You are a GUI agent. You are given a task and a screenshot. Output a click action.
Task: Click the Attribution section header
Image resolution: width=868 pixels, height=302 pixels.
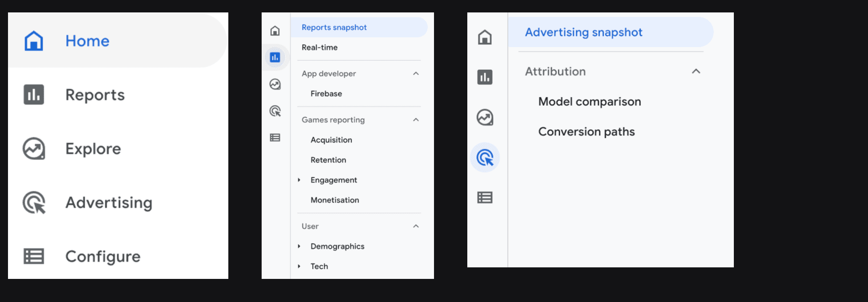coord(555,72)
